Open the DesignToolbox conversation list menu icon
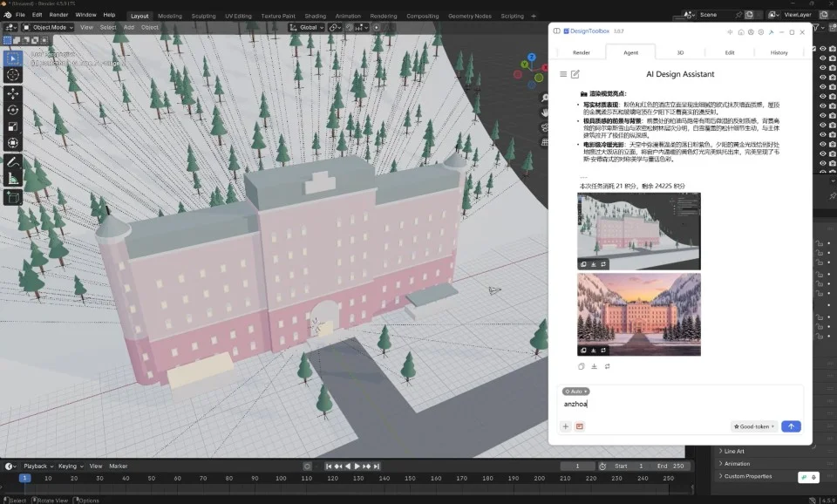This screenshot has width=837, height=504. click(563, 74)
